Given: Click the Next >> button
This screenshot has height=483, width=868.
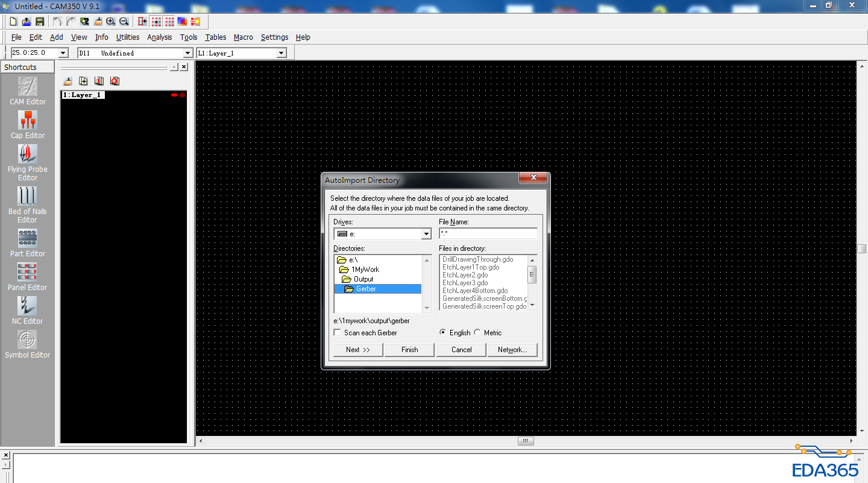Looking at the screenshot, I should pos(358,350).
